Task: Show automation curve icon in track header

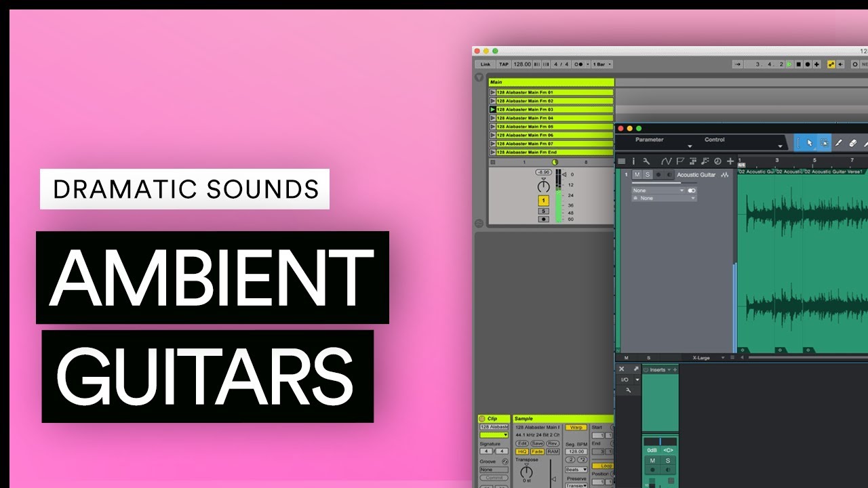Action: click(x=666, y=161)
